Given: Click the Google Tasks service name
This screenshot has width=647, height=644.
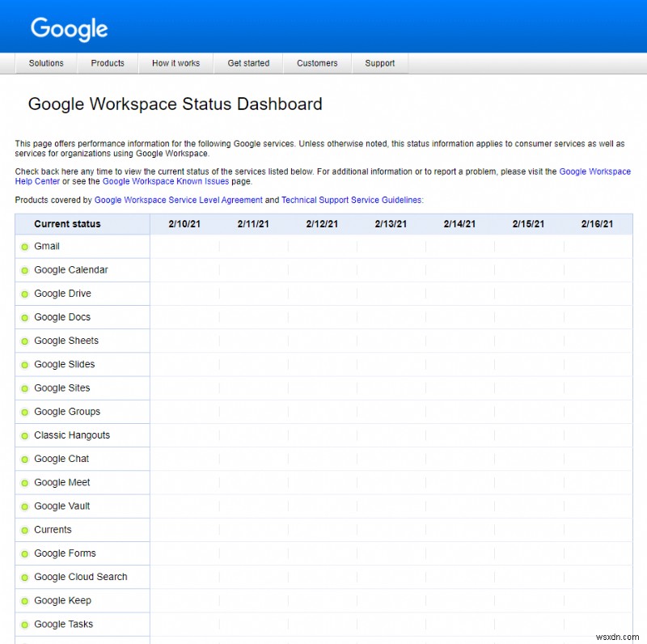Looking at the screenshot, I should tap(64, 624).
